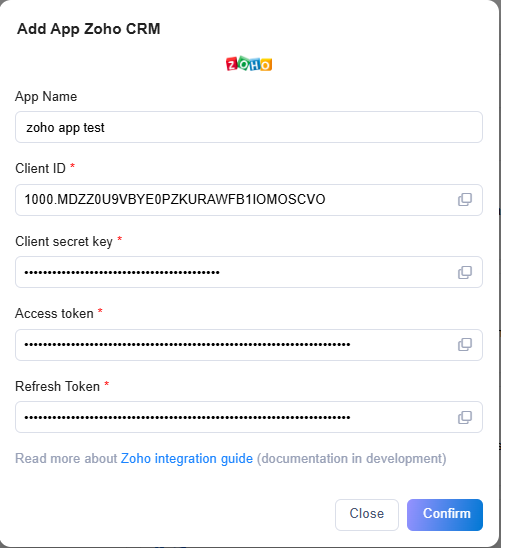Click the Zoho logo image
506x548 pixels.
tap(249, 64)
